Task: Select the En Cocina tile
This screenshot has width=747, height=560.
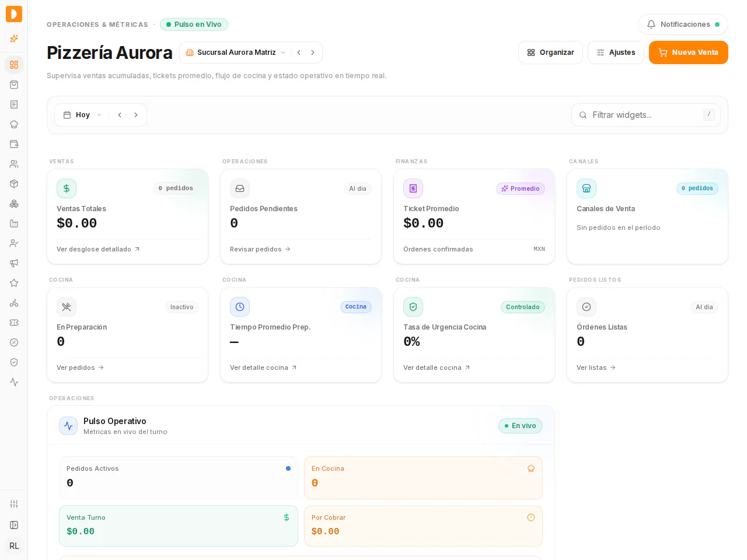Action: 423,478
